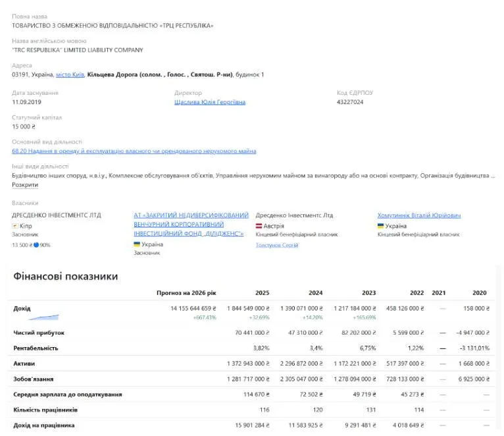The height and width of the screenshot is (436, 504).
Task: Open the 68.20 main activity link
Action: click(x=134, y=151)
